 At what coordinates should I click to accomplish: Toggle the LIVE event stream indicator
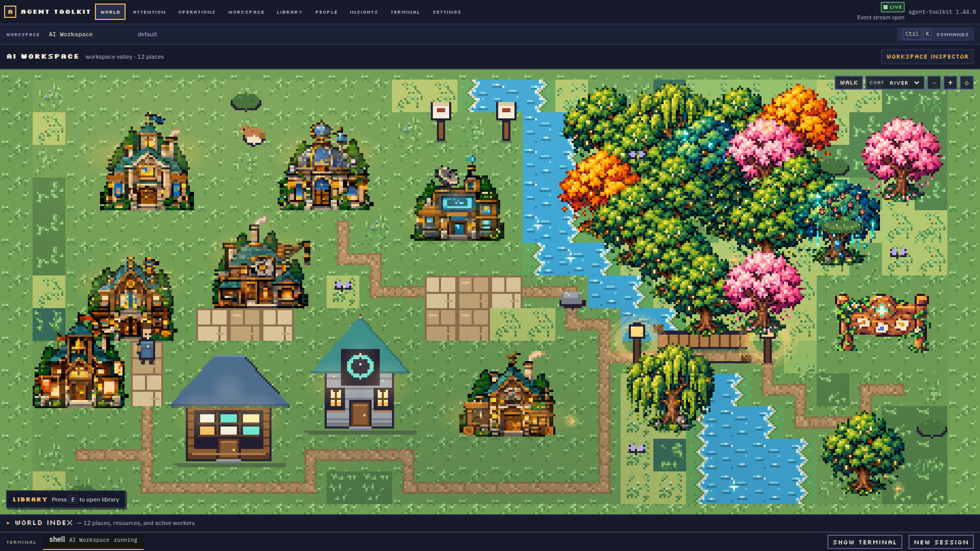tap(892, 7)
